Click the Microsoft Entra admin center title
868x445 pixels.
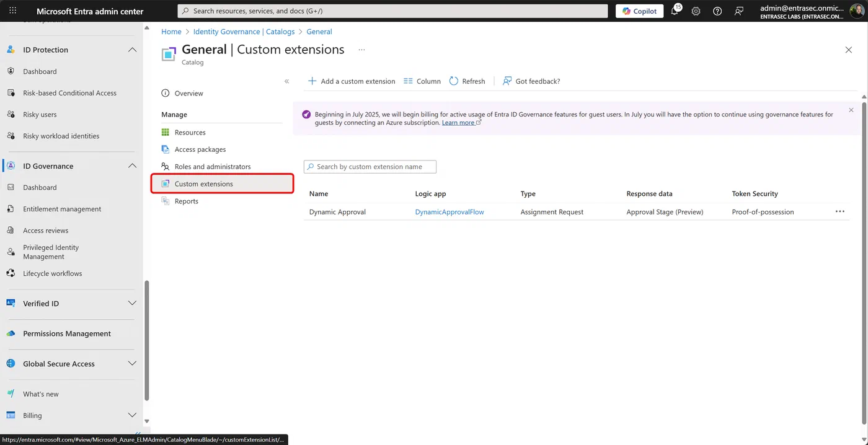click(90, 11)
